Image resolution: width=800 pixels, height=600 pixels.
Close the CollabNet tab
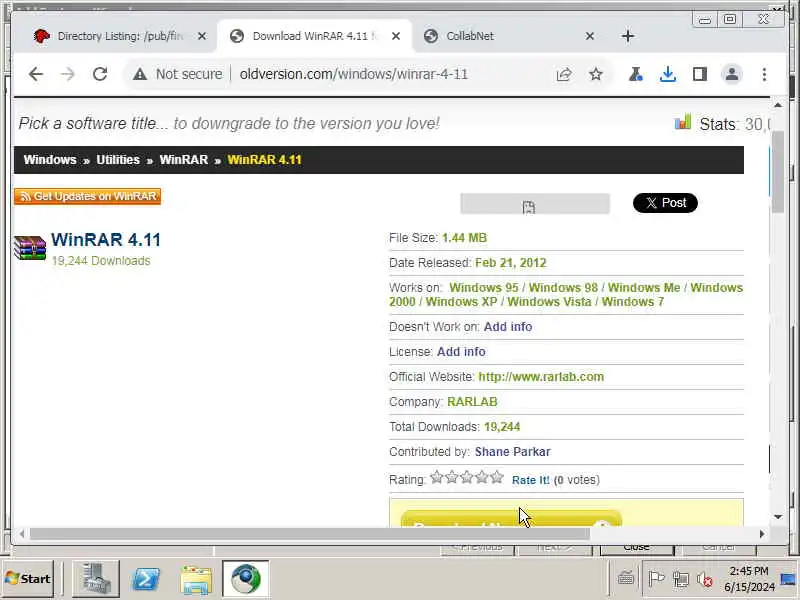pos(590,36)
